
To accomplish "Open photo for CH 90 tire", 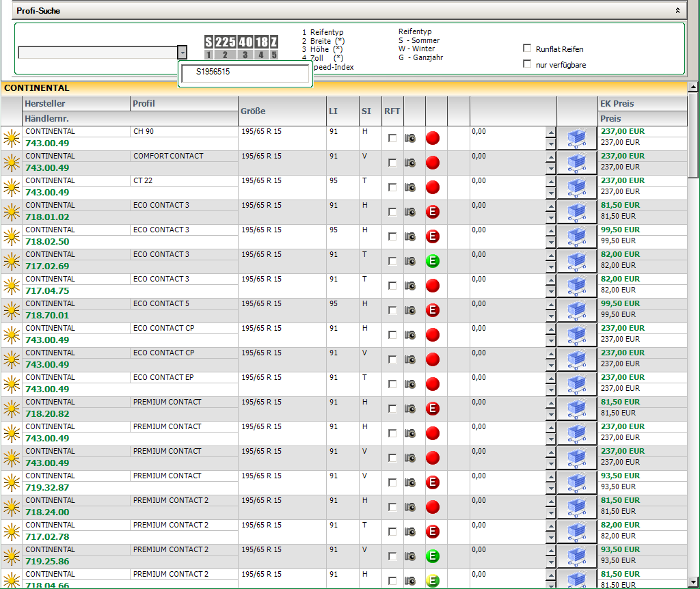I will coord(410,138).
